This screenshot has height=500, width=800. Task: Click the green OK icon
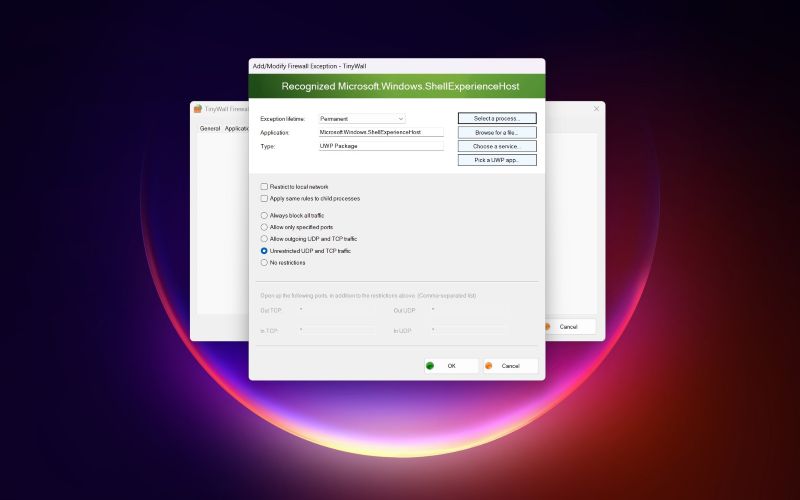430,366
